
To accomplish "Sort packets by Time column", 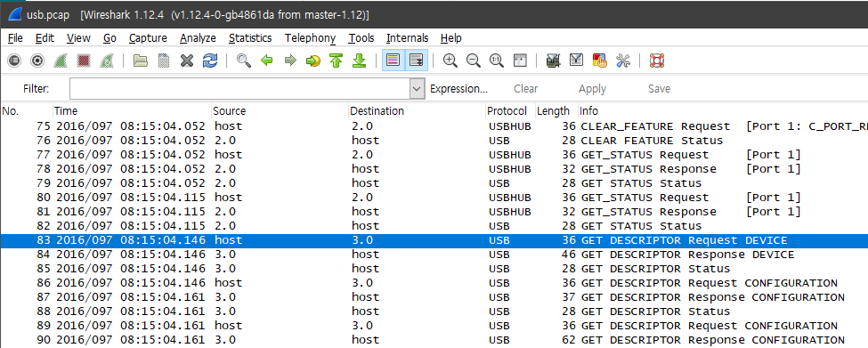I will tap(132, 110).
